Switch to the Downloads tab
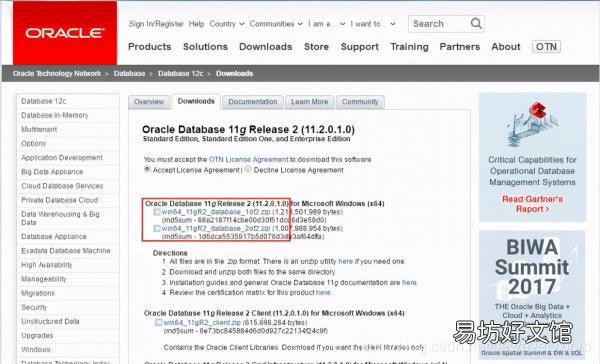This screenshot has height=364, width=600. click(x=196, y=101)
